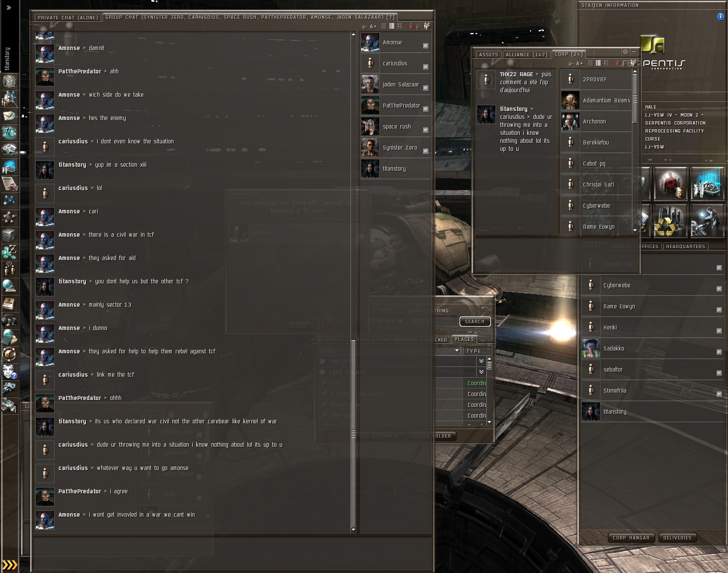Click the blue station information icon
728x573 pixels.
tap(721, 17)
